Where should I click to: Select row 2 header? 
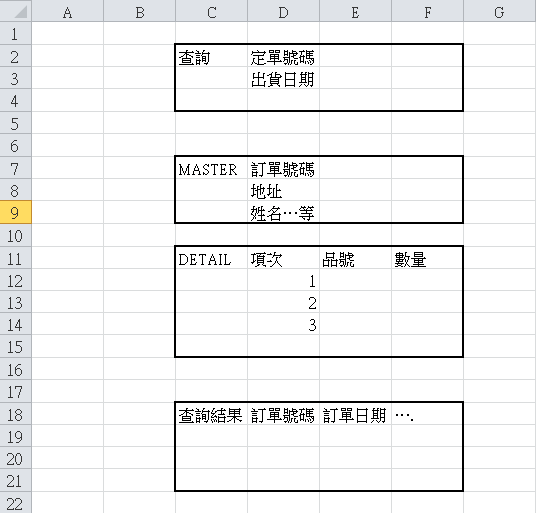(x=16, y=56)
